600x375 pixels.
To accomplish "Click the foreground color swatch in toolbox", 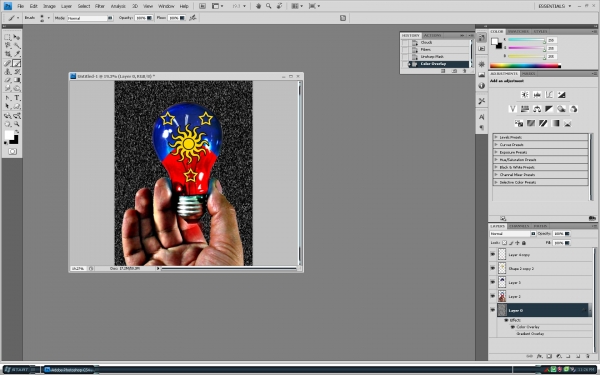I will (x=9, y=135).
